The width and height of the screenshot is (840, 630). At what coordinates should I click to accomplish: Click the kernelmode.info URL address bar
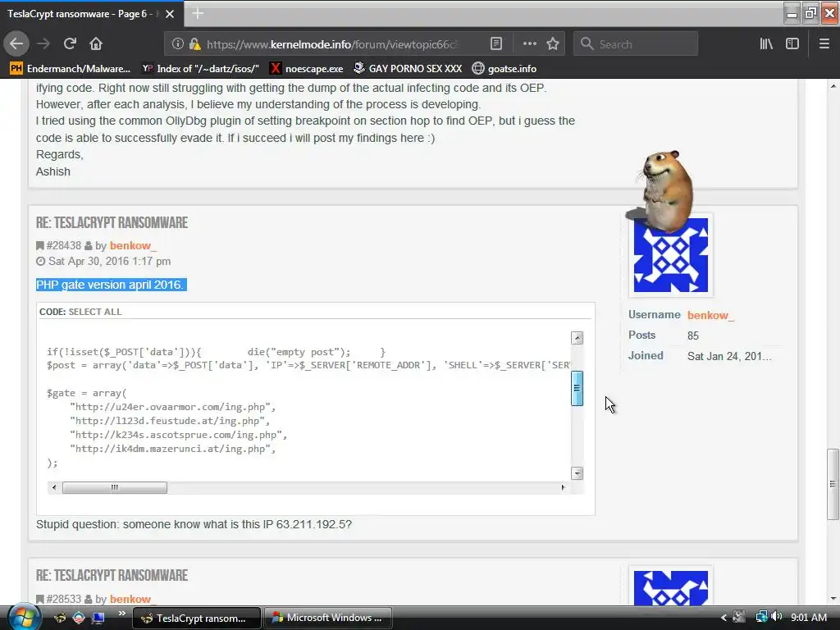coord(332,44)
